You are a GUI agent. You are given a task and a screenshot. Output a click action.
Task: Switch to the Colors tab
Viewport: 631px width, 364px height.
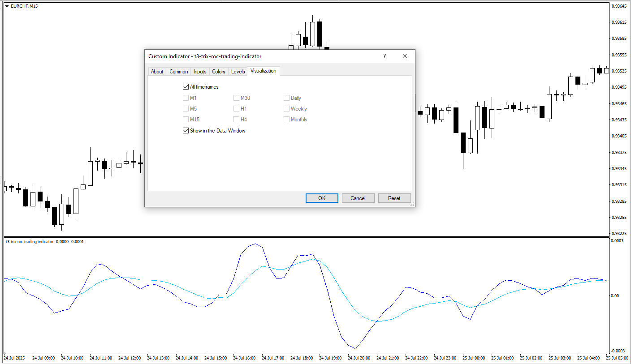[219, 72]
